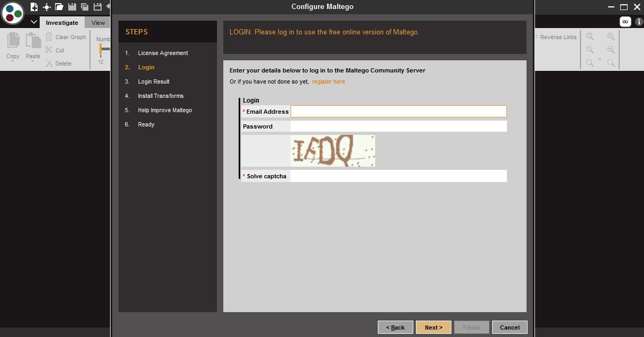Screen dimensions: 644x337
Task: Click the zoom out magnifier icon
Action: [611, 50]
